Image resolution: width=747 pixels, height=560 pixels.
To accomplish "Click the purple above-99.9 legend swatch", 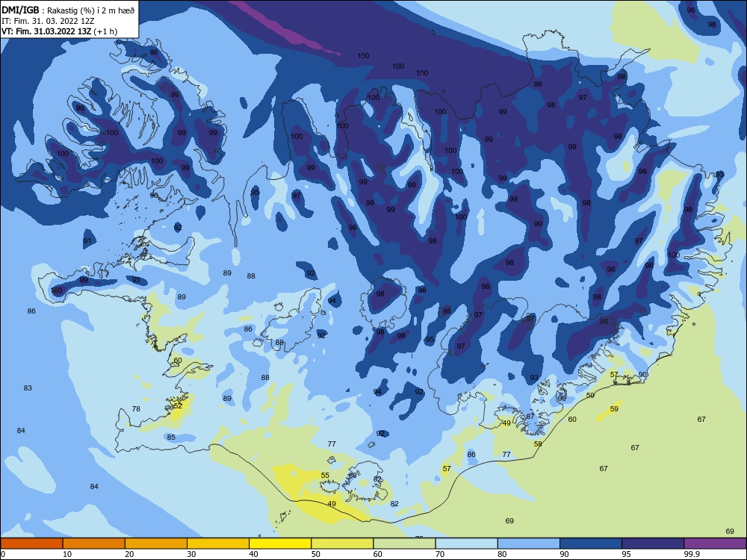I will pos(715,544).
